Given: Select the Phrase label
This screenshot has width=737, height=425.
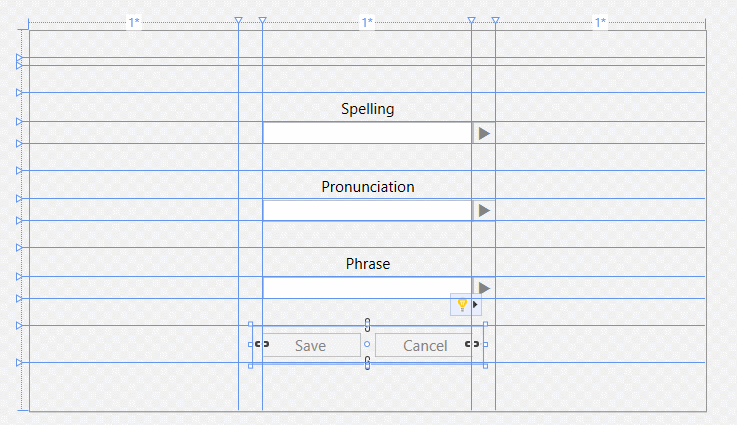Looking at the screenshot, I should 368,264.
